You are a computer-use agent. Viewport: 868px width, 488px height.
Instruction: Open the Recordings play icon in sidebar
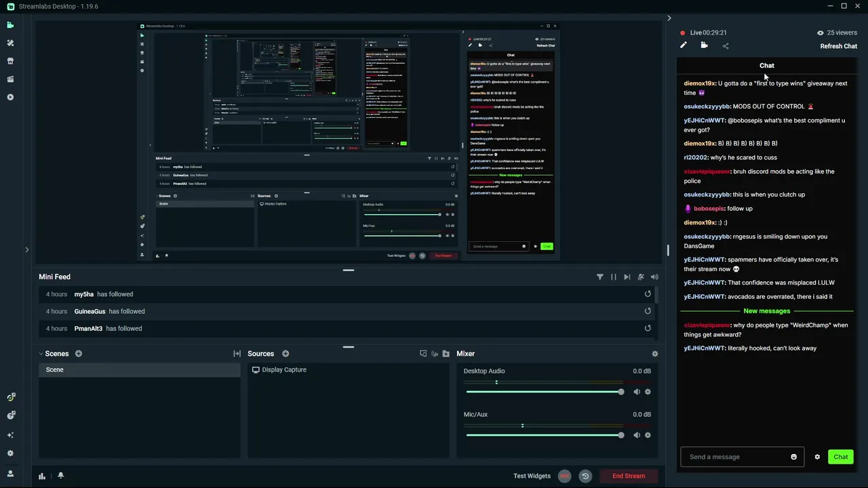[10, 97]
